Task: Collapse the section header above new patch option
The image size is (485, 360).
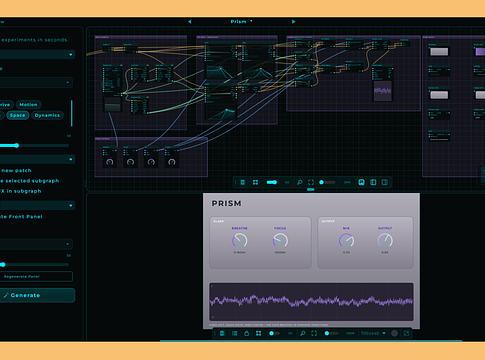Action: 37,159
